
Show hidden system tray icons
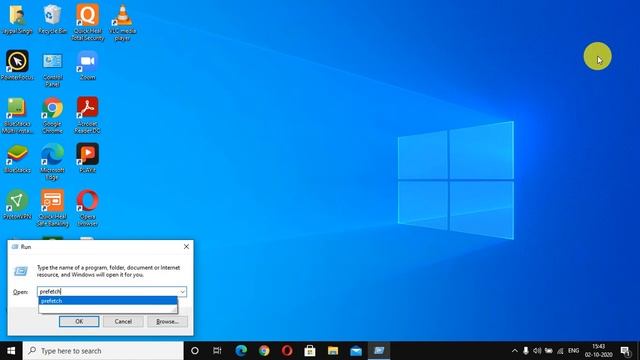[x=514, y=351]
